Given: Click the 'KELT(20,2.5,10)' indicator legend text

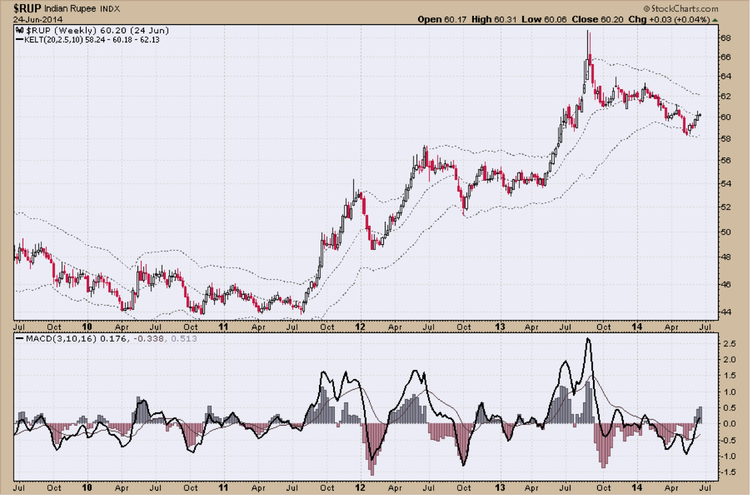Looking at the screenshot, I should [x=54, y=40].
